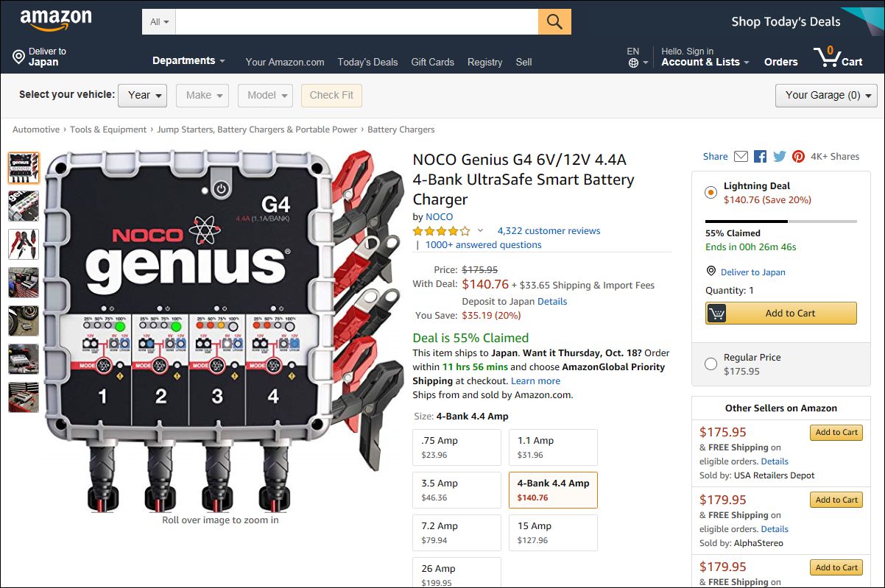The image size is (885, 588).
Task: Click the language globe icon
Action: point(633,63)
